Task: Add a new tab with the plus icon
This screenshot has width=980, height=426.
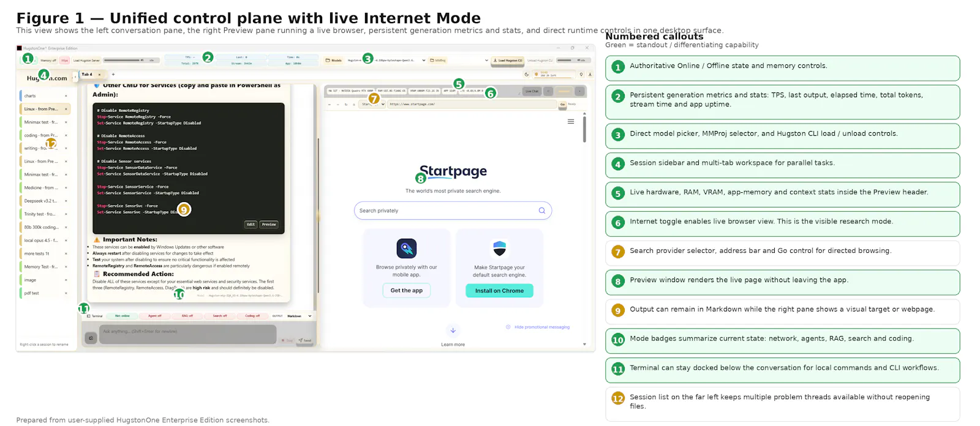Action: tap(113, 75)
